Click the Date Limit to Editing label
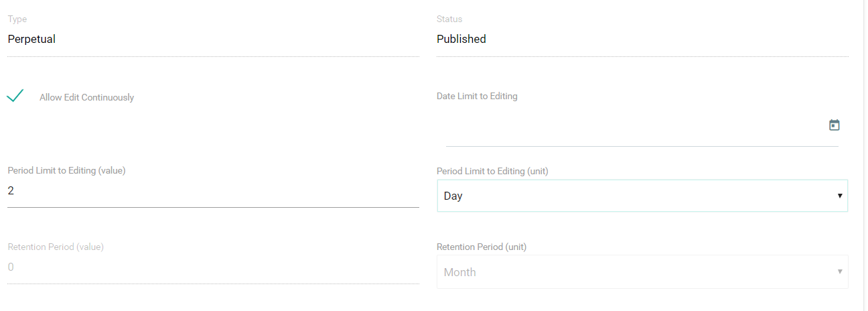Viewport: 868px width, 311px height. pyautogui.click(x=477, y=97)
